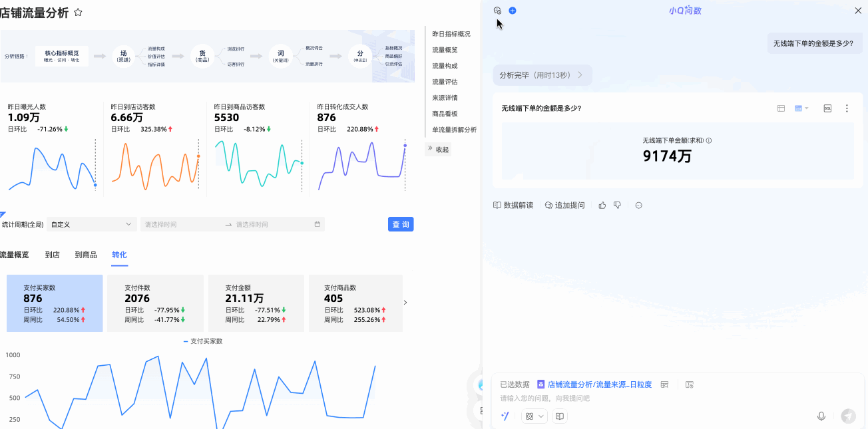View SQL for the answer card

[827, 108]
